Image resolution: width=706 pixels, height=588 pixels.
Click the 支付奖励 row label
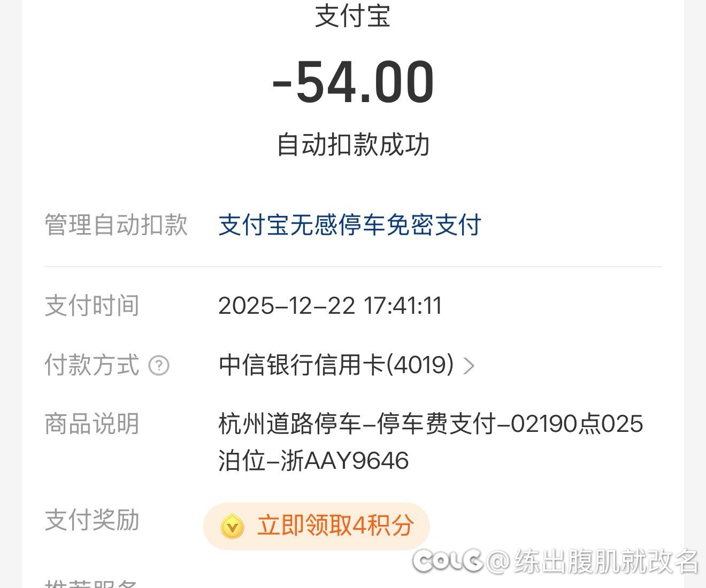tap(92, 521)
